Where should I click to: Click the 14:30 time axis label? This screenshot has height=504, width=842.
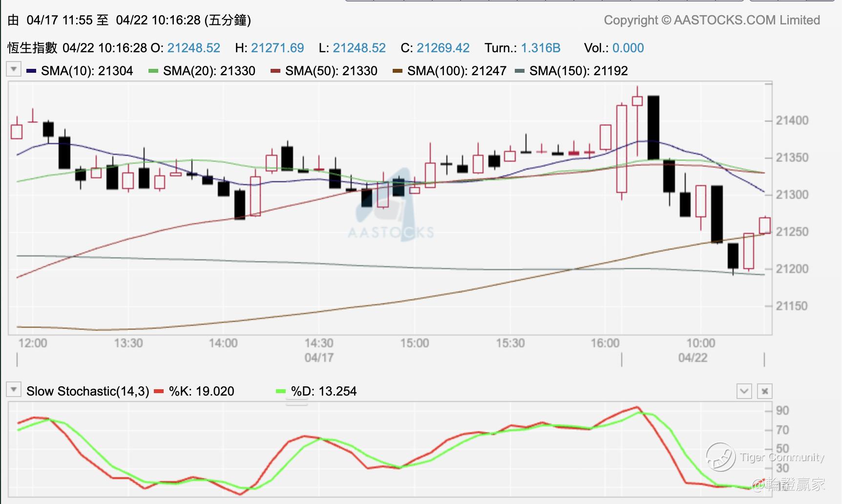[319, 343]
